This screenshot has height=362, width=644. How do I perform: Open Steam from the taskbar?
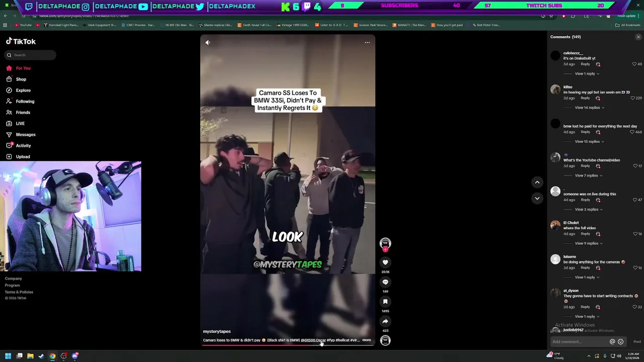tap(41, 356)
